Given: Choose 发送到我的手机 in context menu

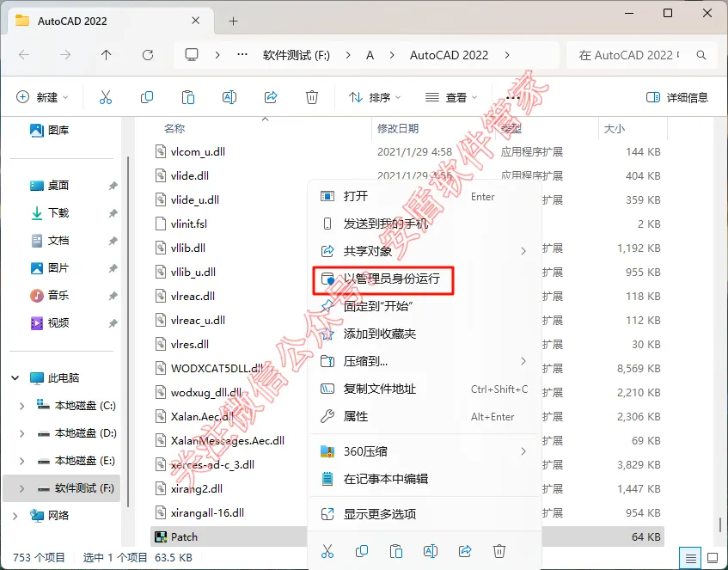Looking at the screenshot, I should 425,224.
